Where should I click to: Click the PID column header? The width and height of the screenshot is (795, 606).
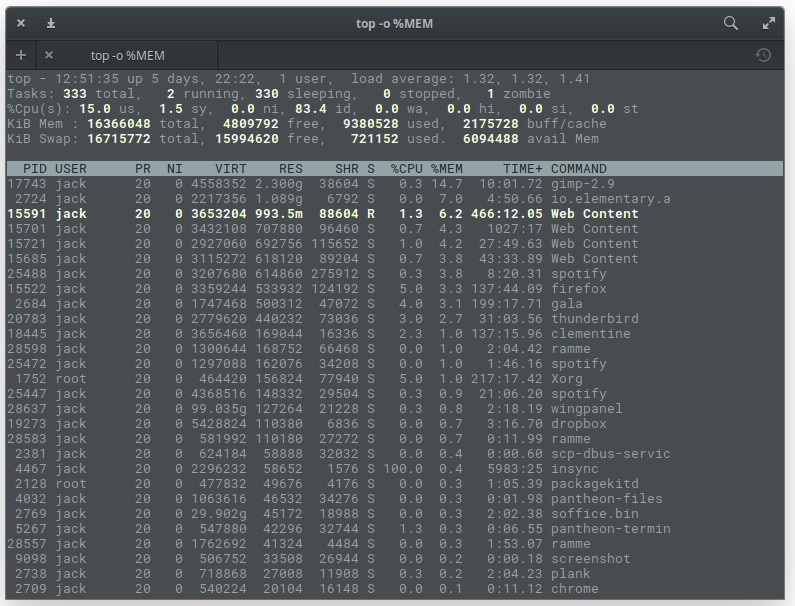34,169
